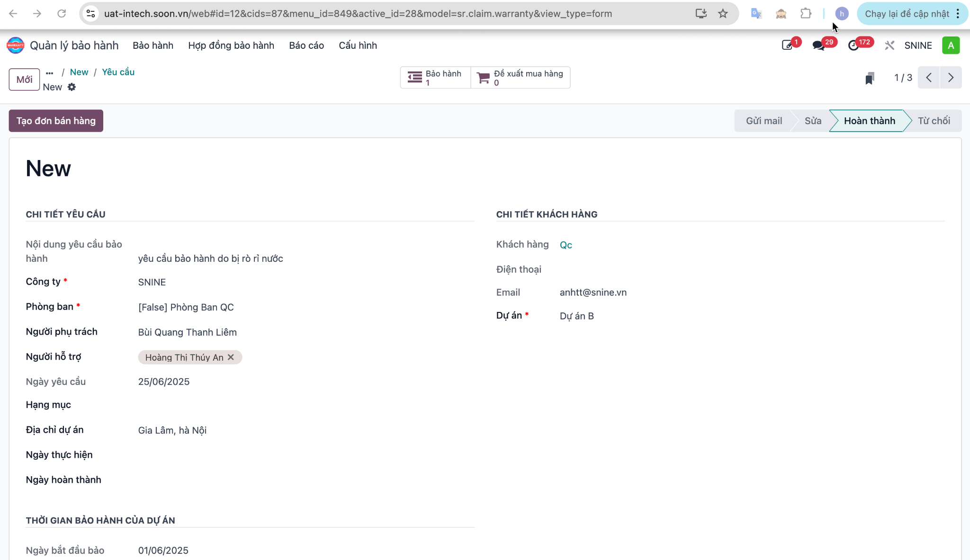
Task: Set status to Từ chối
Action: (934, 121)
